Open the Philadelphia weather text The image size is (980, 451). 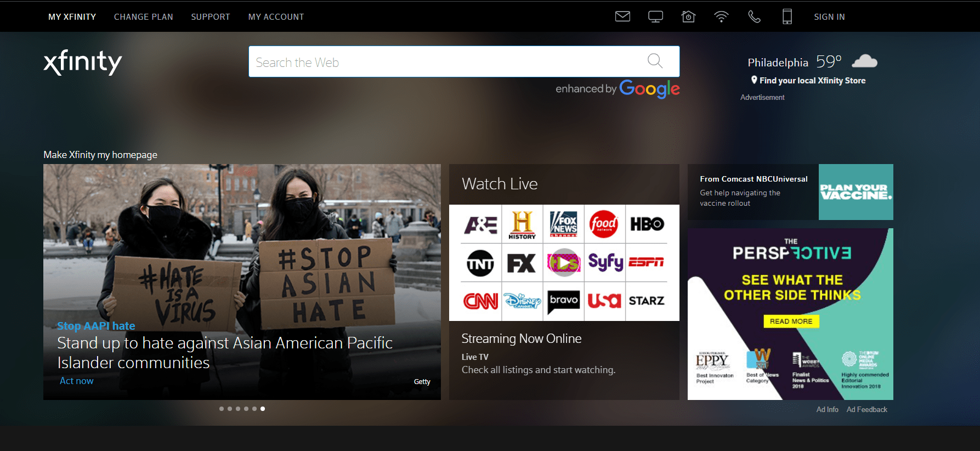[778, 63]
